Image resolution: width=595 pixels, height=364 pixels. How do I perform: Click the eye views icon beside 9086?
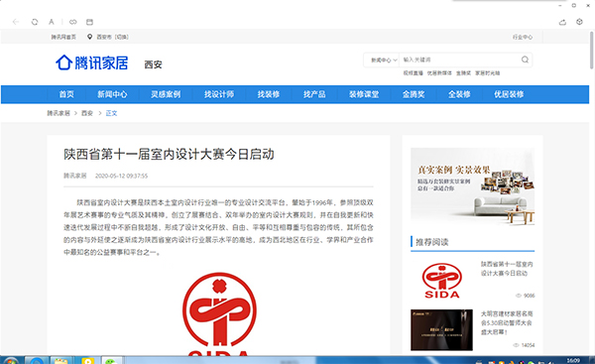519,296
